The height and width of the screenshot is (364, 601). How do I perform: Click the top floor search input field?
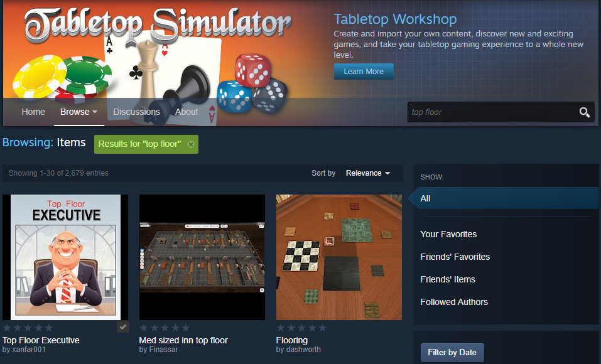(x=493, y=112)
